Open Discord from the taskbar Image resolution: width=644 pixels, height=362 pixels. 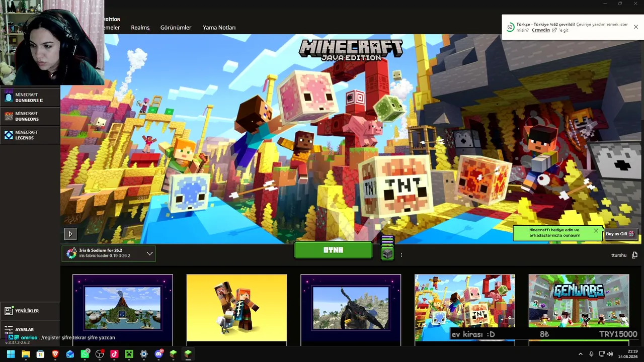click(x=159, y=354)
